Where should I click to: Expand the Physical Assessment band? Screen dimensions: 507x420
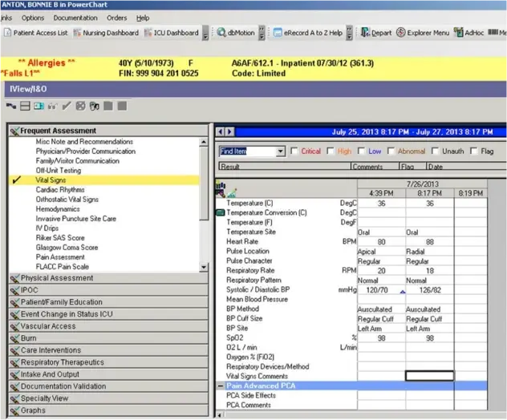tap(108, 278)
